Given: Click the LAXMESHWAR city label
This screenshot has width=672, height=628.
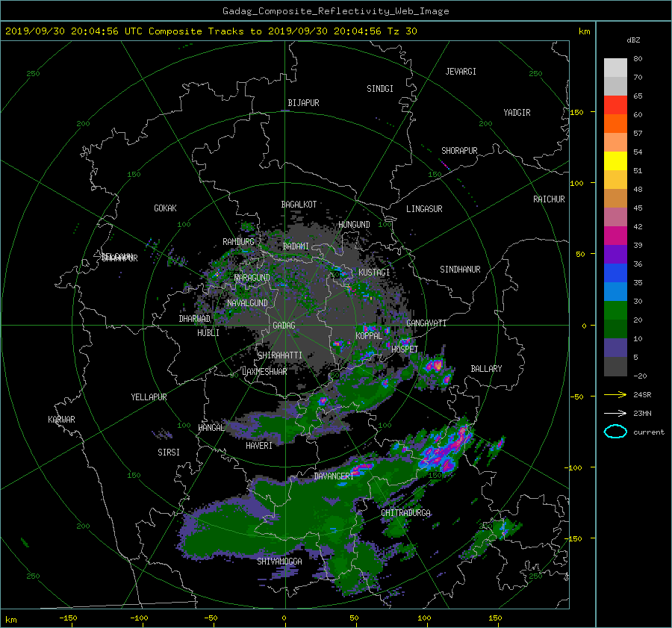Looking at the screenshot, I should click(x=264, y=372).
